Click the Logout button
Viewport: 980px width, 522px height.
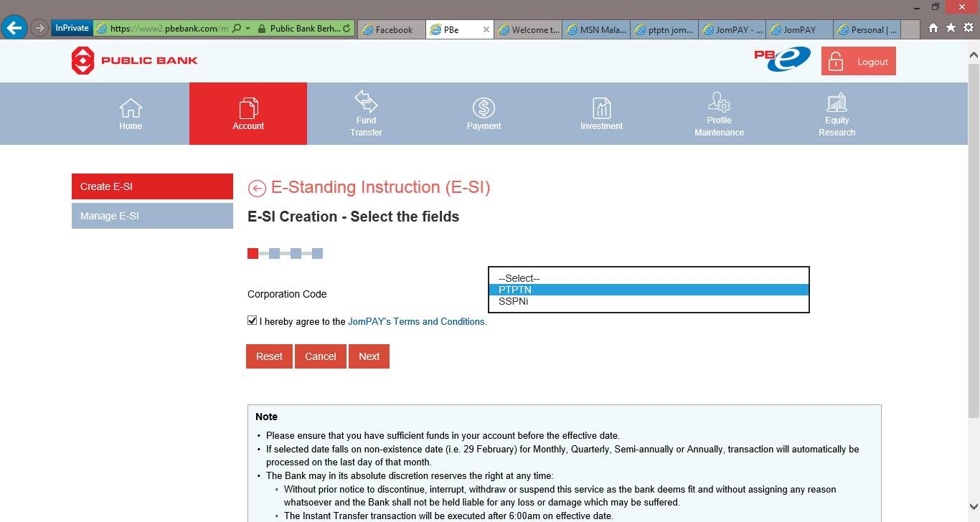[x=859, y=62]
